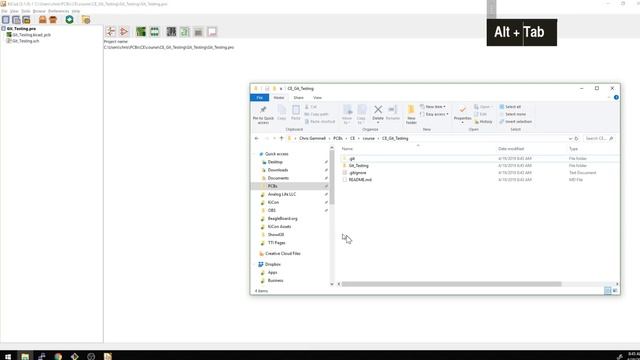Image resolution: width=640 pixels, height=360 pixels.
Task: Launch Footprint editor icon
Action: click(154, 31)
